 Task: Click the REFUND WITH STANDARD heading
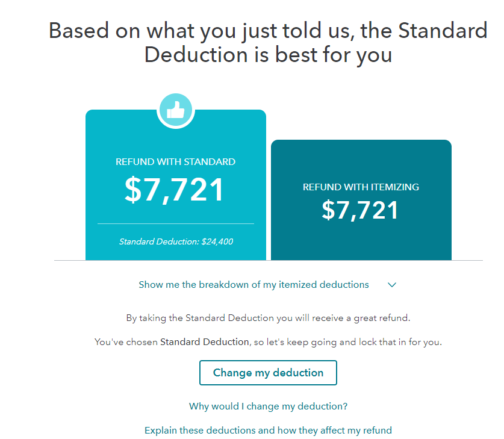pyautogui.click(x=175, y=161)
